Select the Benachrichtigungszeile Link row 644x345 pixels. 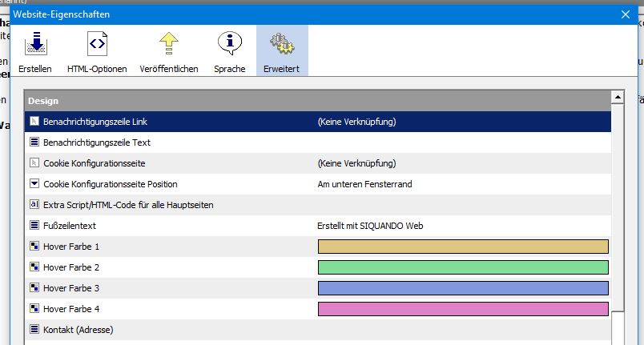(160, 122)
